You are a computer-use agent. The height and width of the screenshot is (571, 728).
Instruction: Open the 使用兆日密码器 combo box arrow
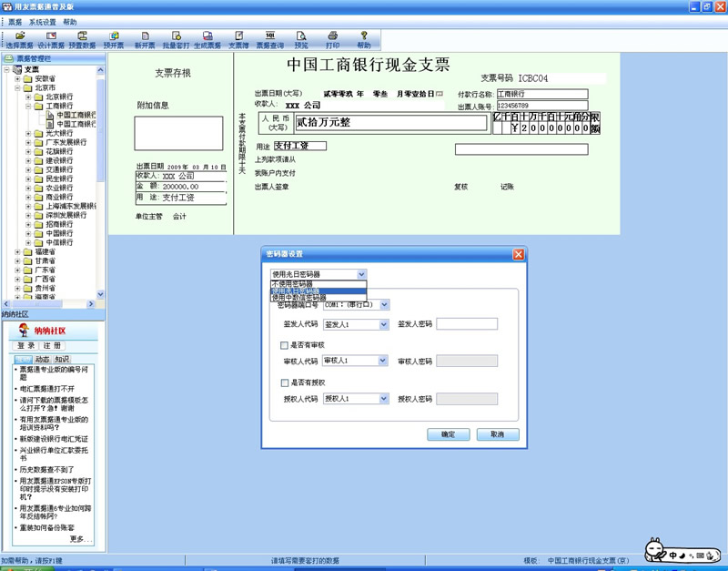361,274
